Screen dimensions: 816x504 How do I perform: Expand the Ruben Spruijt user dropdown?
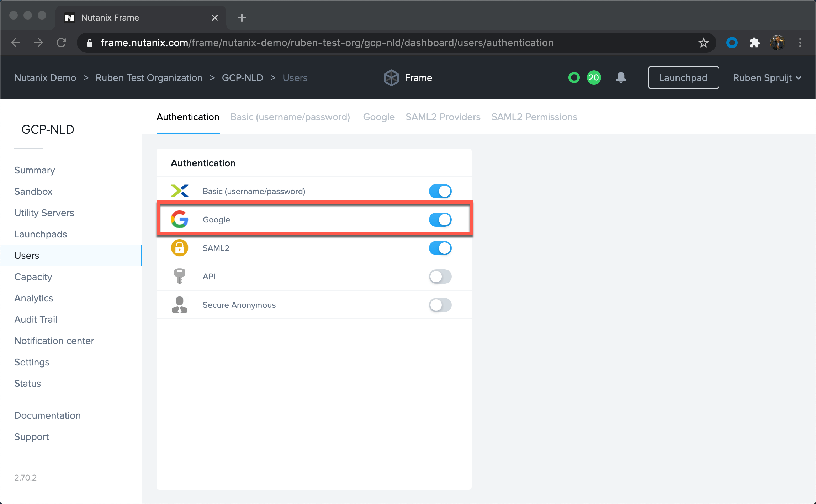click(767, 78)
